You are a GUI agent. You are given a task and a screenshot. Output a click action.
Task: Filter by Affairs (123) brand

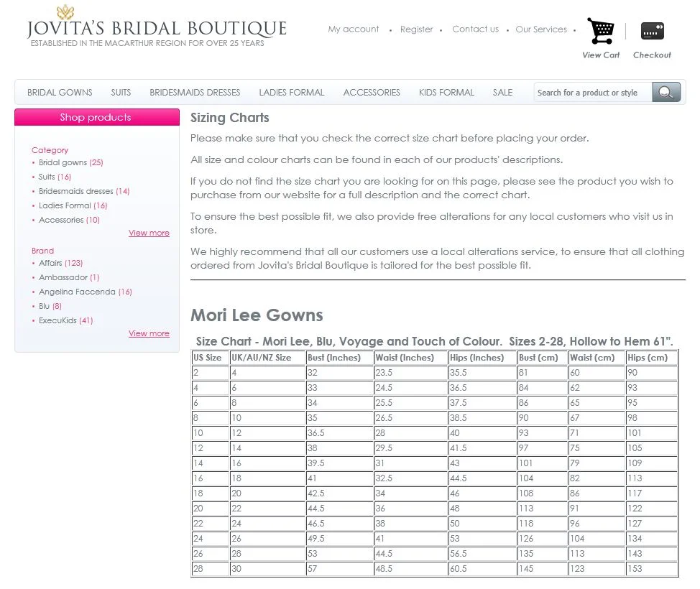point(60,263)
